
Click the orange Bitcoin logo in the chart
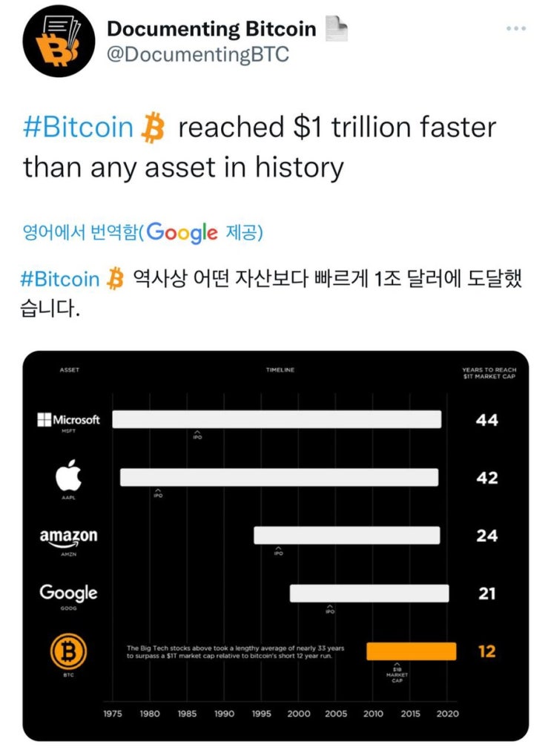[68, 651]
